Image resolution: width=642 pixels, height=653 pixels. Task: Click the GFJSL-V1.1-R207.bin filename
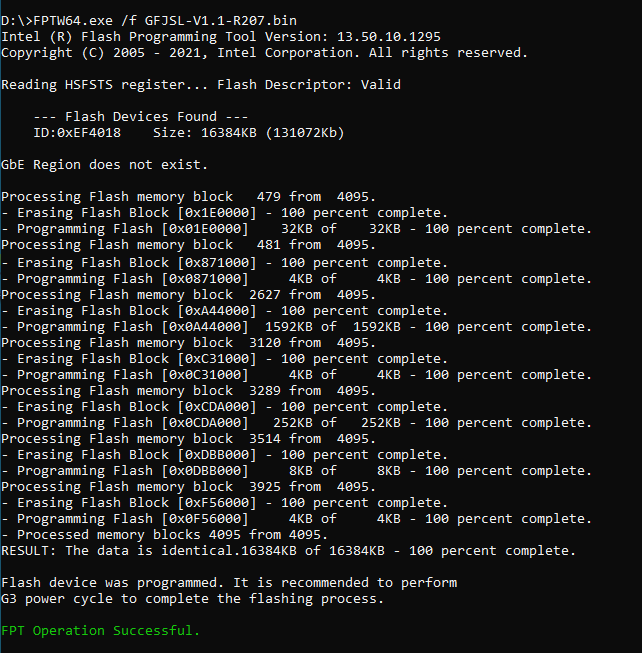point(221,20)
